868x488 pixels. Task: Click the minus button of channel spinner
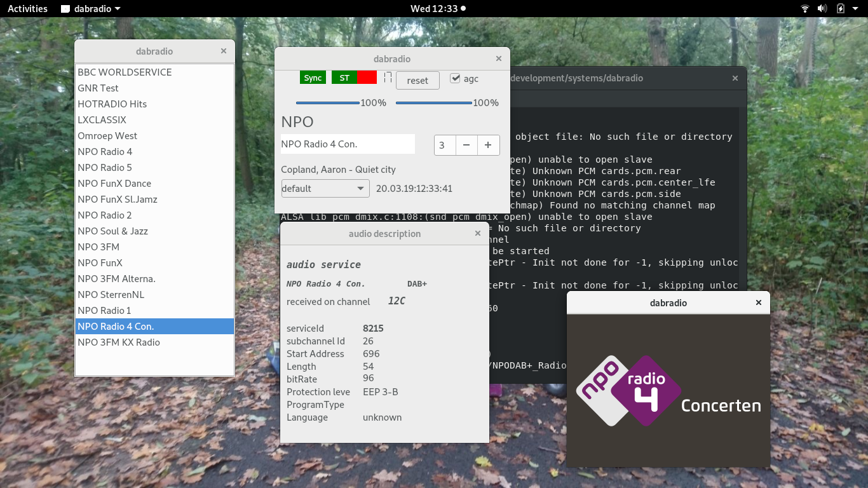click(x=466, y=145)
